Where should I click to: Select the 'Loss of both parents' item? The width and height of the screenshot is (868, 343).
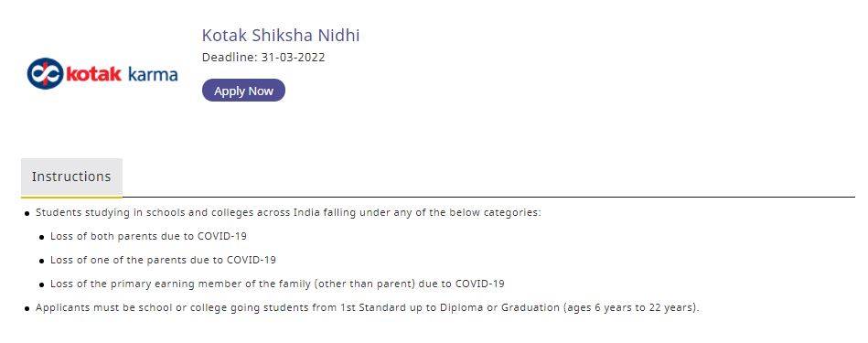pyautogui.click(x=148, y=236)
